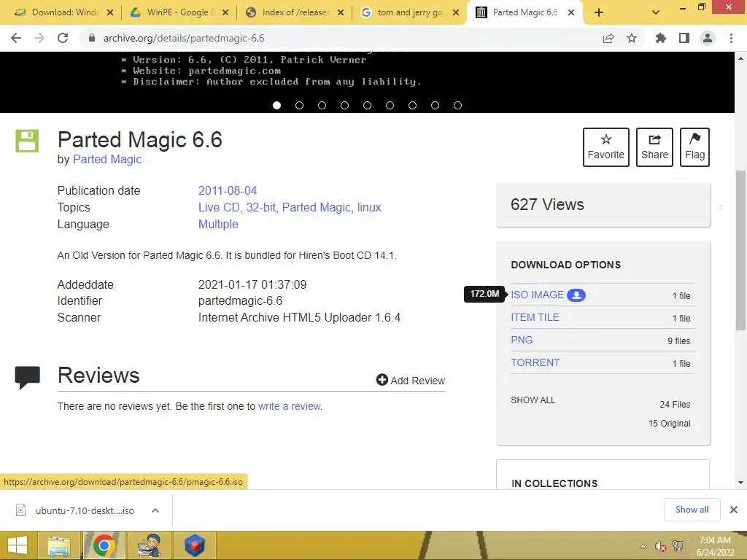
Task: Open the Chrome extensions puzzle icon
Action: [661, 38]
